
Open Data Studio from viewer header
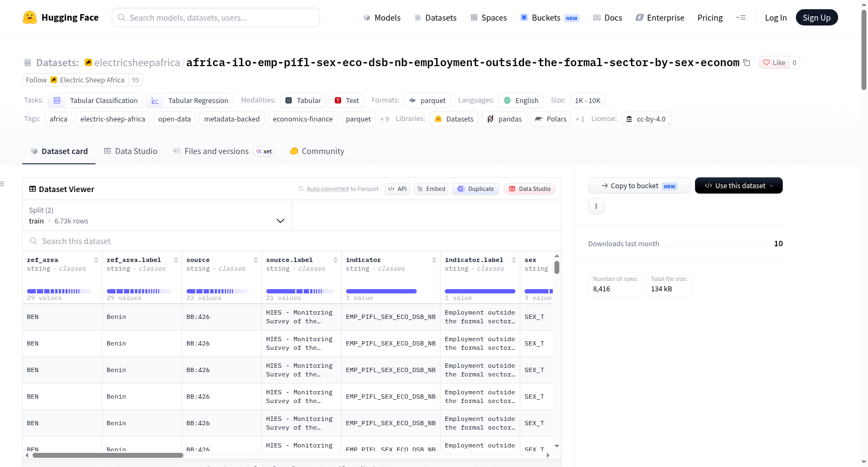529,189
